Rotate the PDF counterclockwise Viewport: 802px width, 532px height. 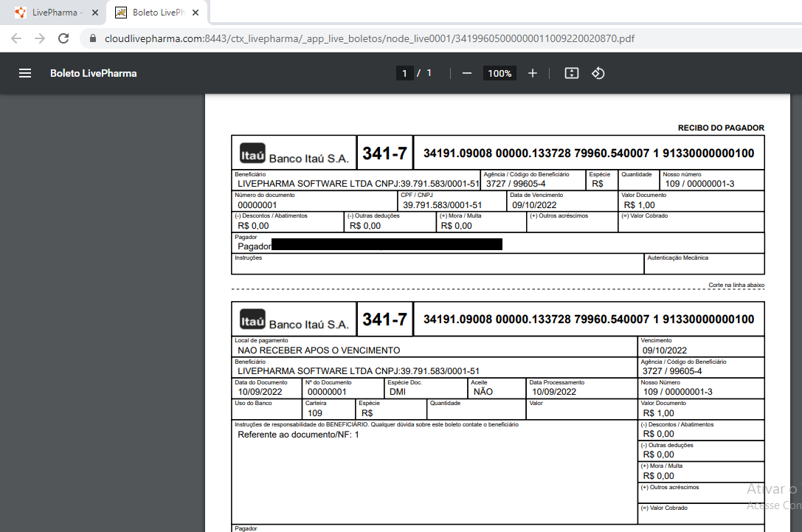(x=598, y=73)
